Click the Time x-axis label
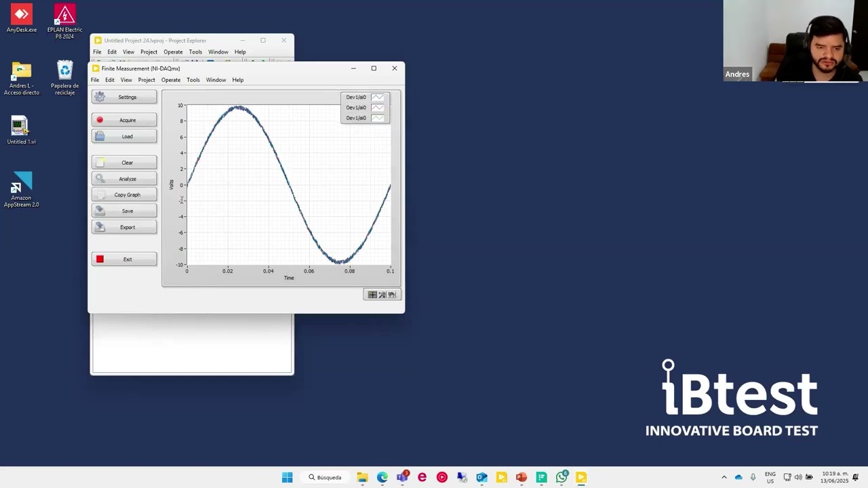 click(x=289, y=278)
